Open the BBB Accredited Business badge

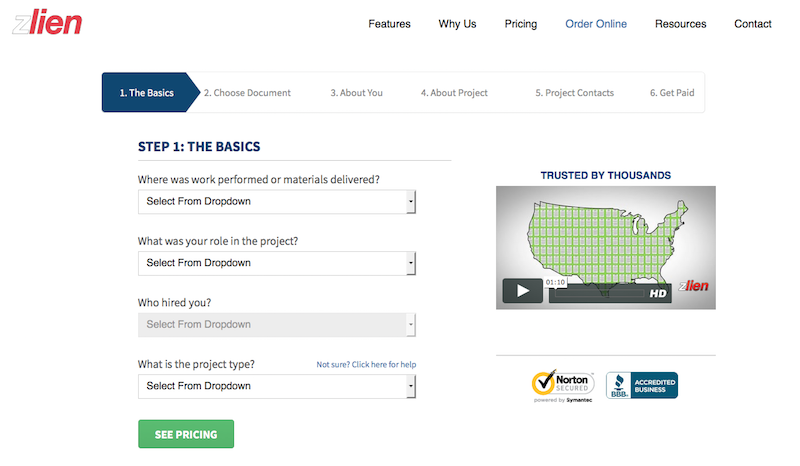[x=641, y=384]
